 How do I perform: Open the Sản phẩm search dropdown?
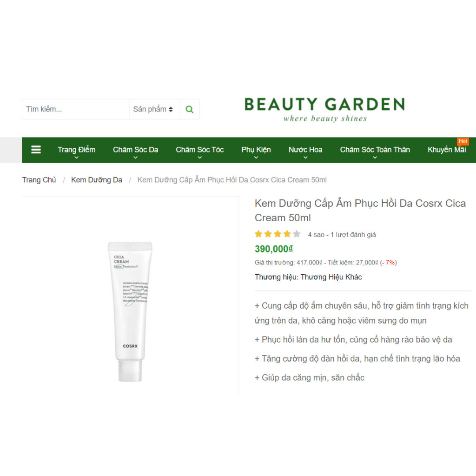[x=154, y=109]
